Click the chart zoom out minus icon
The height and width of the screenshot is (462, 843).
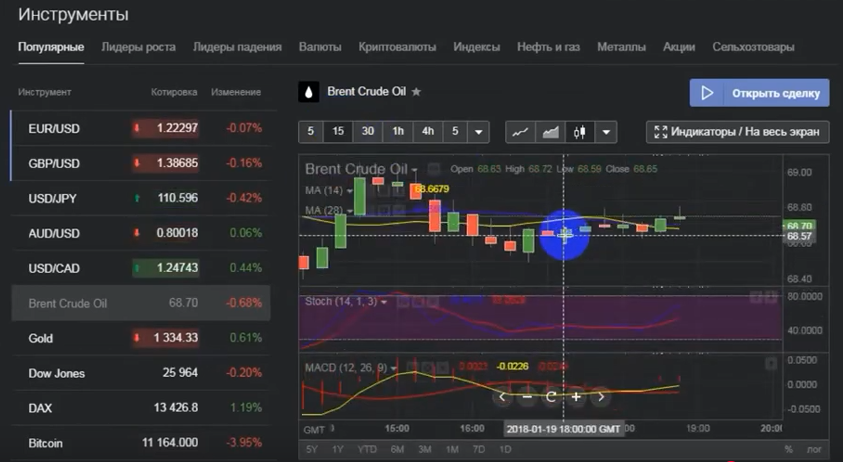[x=527, y=397]
